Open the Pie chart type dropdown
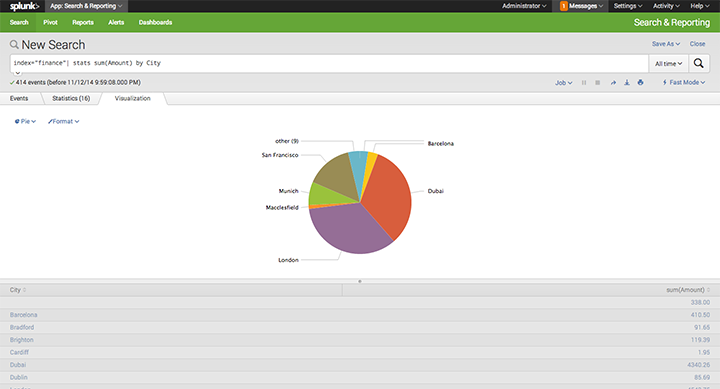Viewport: 720px width, 389px height. [25, 121]
